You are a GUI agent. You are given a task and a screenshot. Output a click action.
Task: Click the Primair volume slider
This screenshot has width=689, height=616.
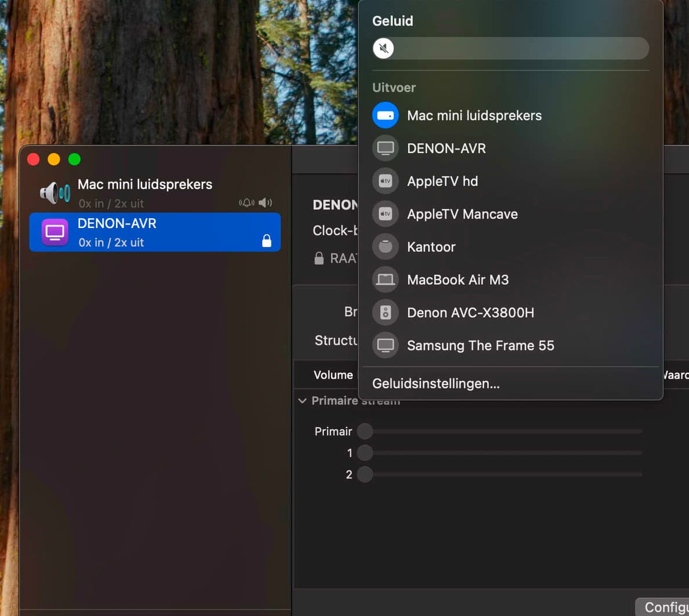point(499,432)
